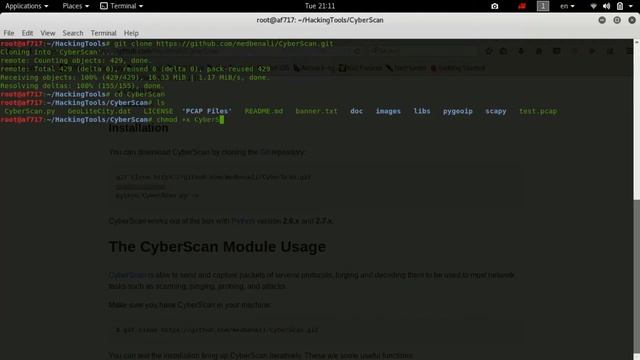The width and height of the screenshot is (640, 360).
Task: Click scapy directory in ls output
Action: (496, 111)
